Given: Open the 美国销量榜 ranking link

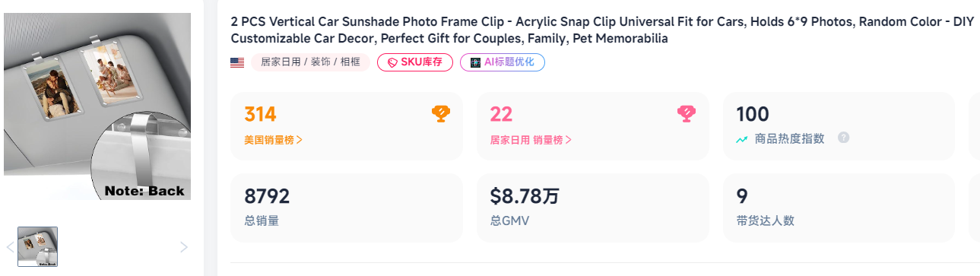Looking at the screenshot, I should click(x=274, y=140).
